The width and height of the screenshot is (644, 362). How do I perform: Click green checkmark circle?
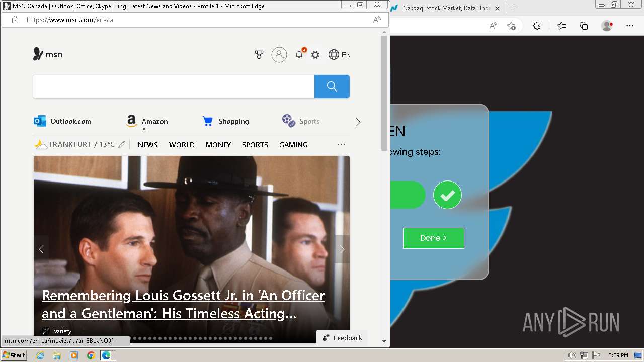447,195
